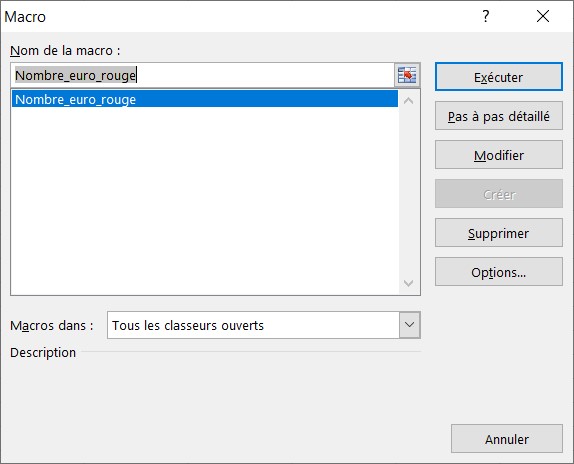The image size is (574, 464).
Task: Click the macro list scroll down arrow
Action: coord(409,283)
